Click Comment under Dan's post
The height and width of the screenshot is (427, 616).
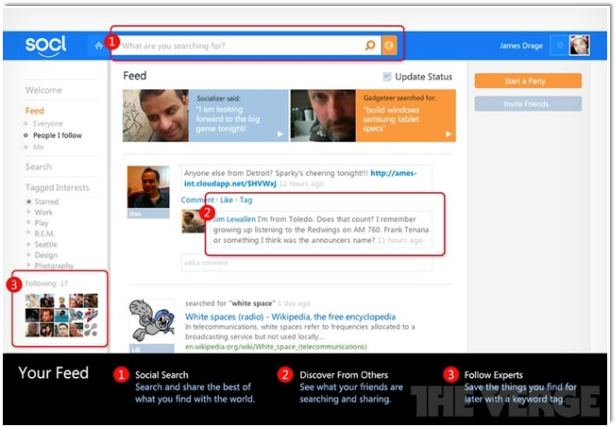coord(198,200)
